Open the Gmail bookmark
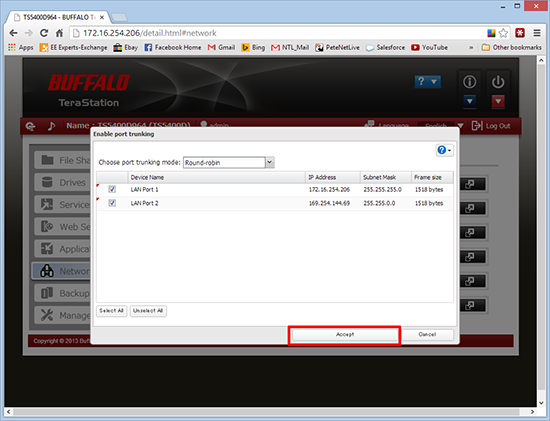 [221, 47]
